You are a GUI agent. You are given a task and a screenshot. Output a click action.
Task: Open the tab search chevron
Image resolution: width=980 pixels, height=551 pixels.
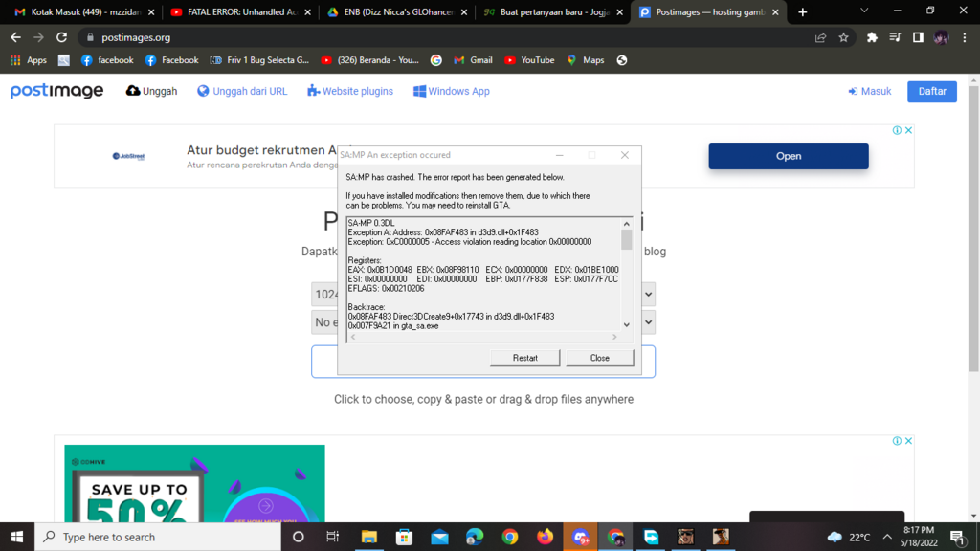pyautogui.click(x=864, y=11)
